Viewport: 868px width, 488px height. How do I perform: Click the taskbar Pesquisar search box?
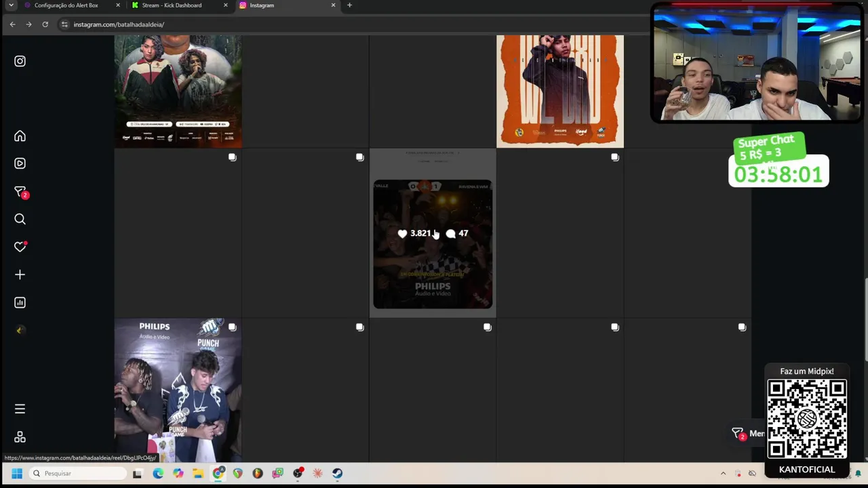click(78, 474)
